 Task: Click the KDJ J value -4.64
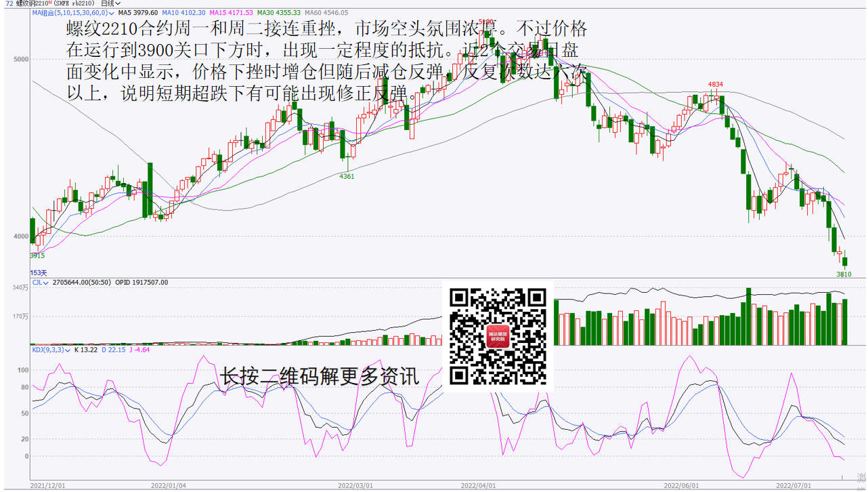139,350
